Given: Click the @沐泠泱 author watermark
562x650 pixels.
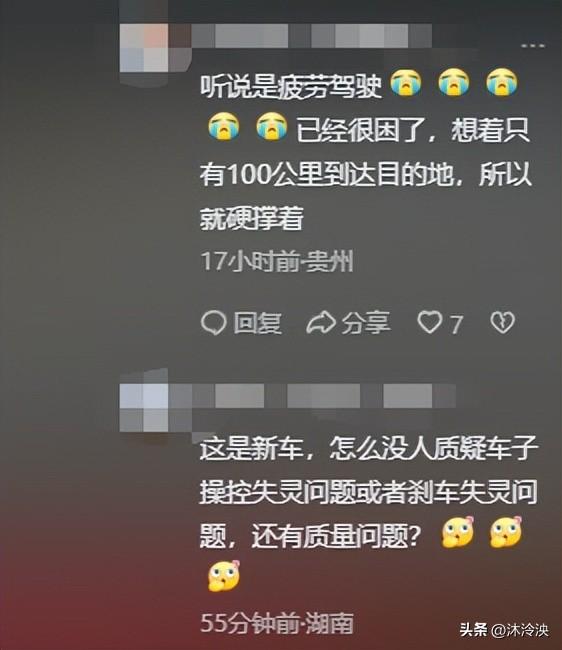Looking at the screenshot, I should tap(520, 630).
